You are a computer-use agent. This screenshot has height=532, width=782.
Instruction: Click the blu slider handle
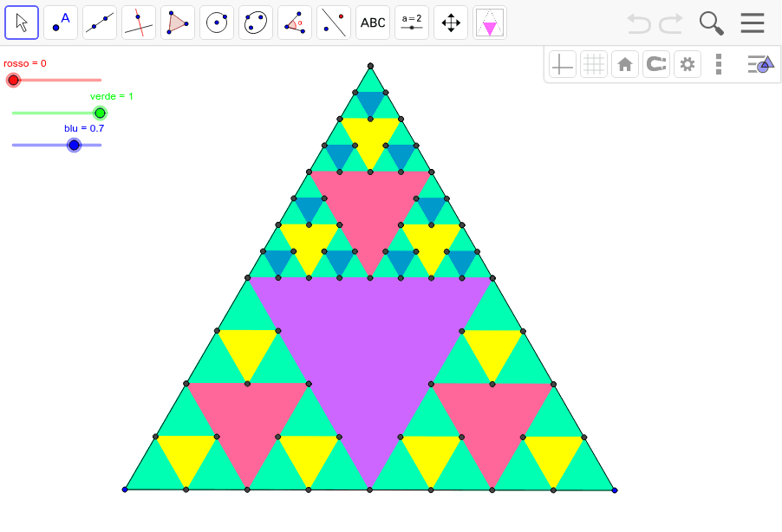(x=75, y=145)
